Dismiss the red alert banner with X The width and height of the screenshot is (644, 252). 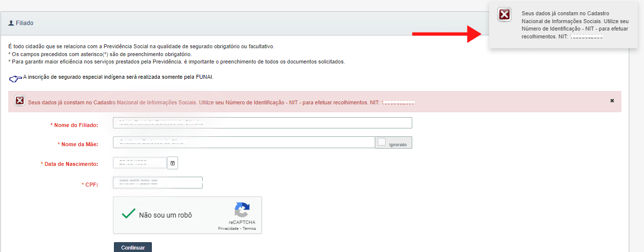pyautogui.click(x=612, y=100)
